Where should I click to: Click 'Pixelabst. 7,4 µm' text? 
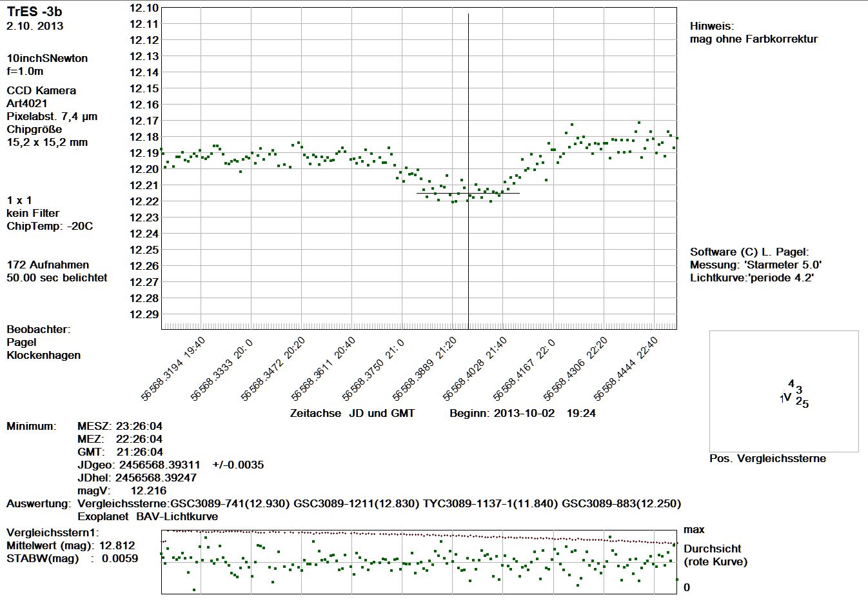tap(52, 116)
